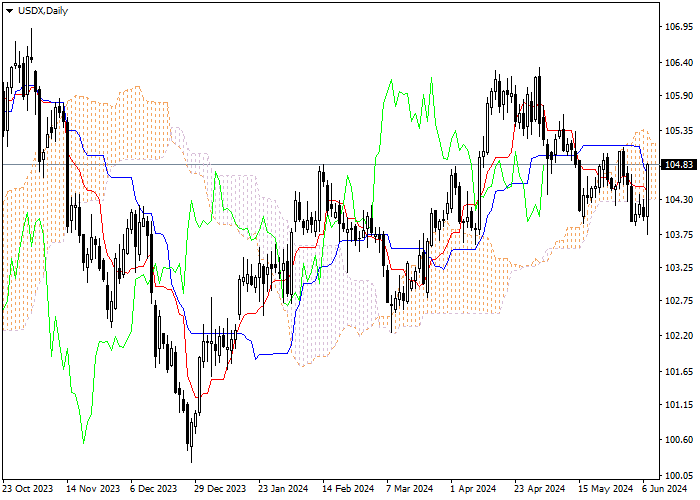Click price level 102.20 on scale
Viewport: 700px width, 500px height.
pyautogui.click(x=679, y=336)
